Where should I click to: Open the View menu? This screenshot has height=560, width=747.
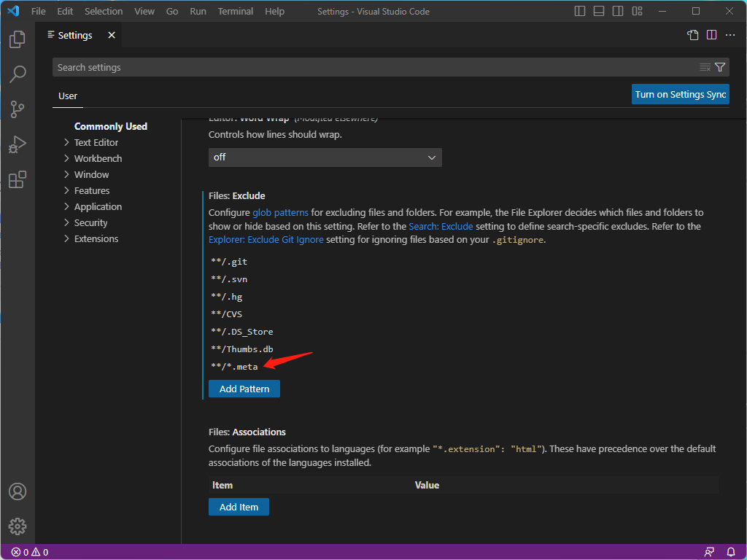point(144,11)
